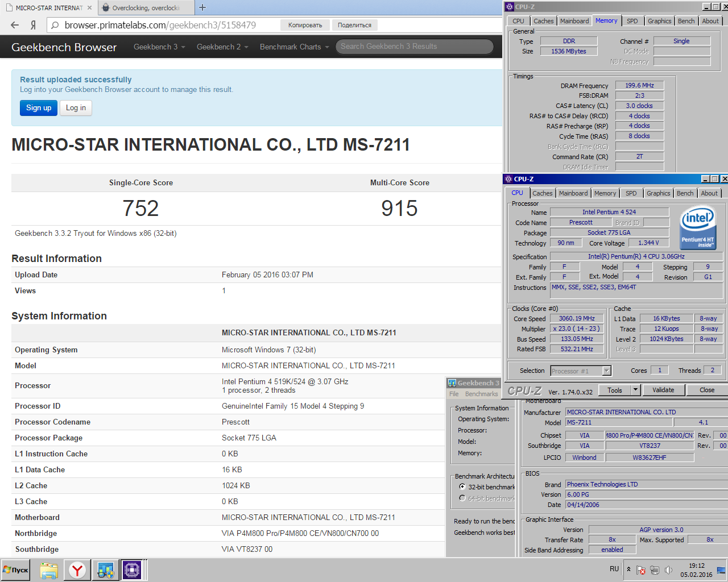Open the volume speaker tray icon
Viewport: 728px width, 582px height.
click(x=668, y=569)
